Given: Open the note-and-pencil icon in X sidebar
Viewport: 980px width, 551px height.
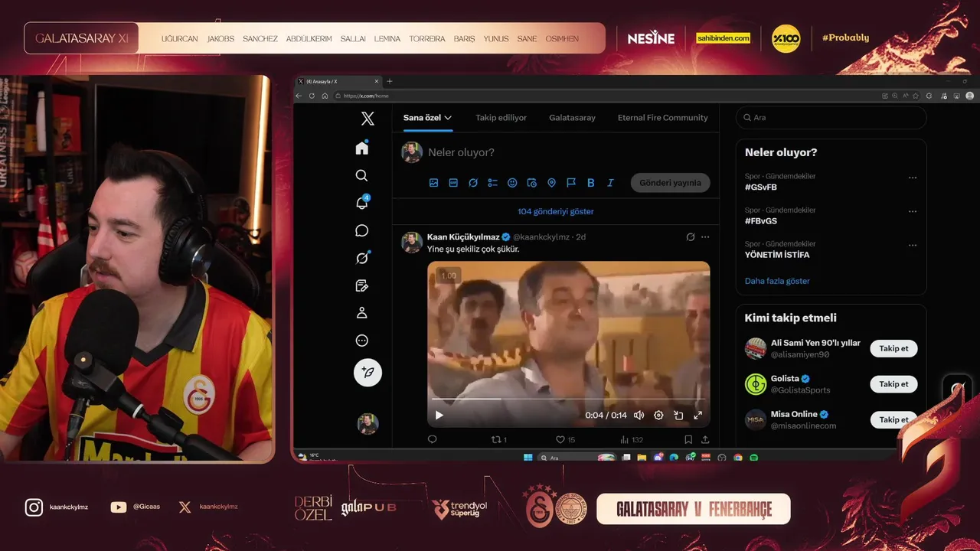Looking at the screenshot, I should click(x=362, y=285).
